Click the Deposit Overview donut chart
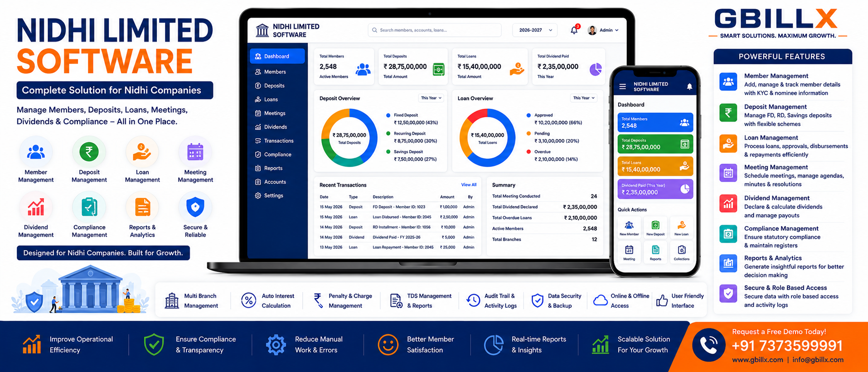The height and width of the screenshot is (372, 868). (x=349, y=138)
